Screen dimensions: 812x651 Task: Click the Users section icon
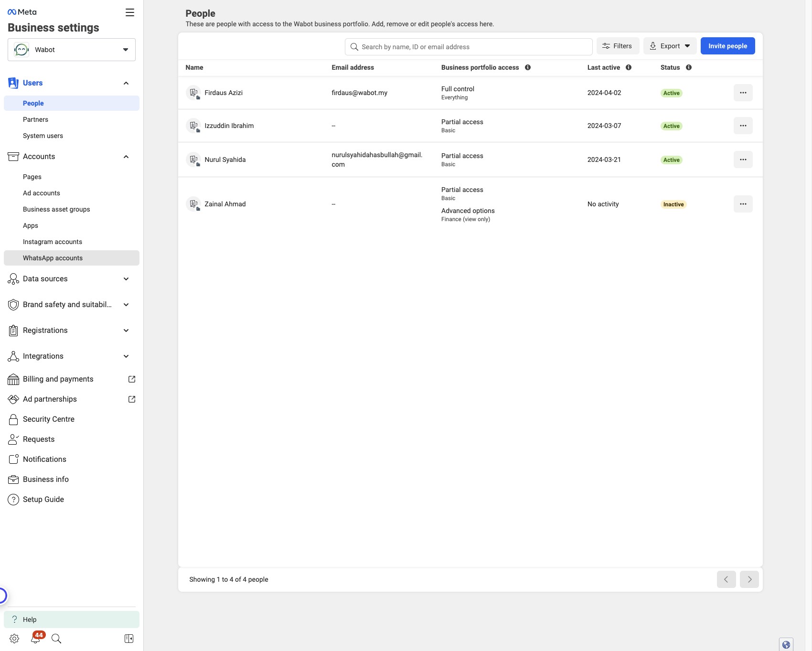[x=13, y=83]
